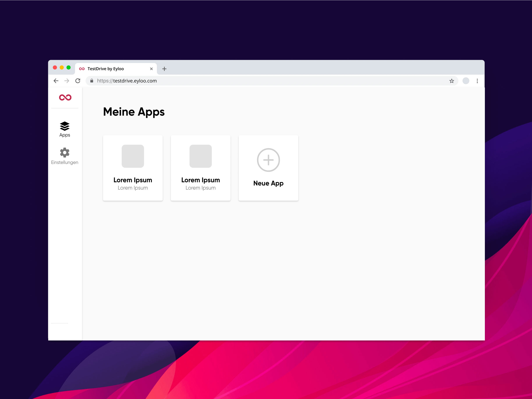
Task: Click the Eyloo infinity logo in sidebar
Action: pyautogui.click(x=65, y=98)
